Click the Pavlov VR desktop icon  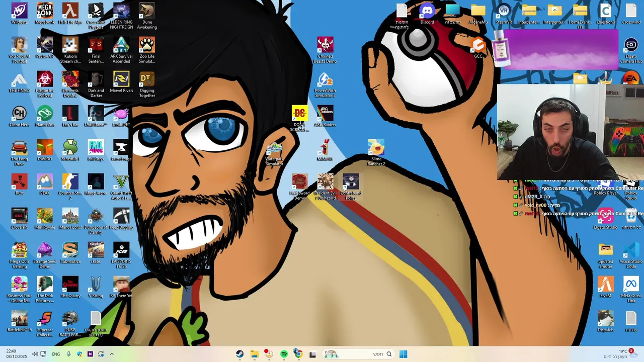[x=45, y=48]
